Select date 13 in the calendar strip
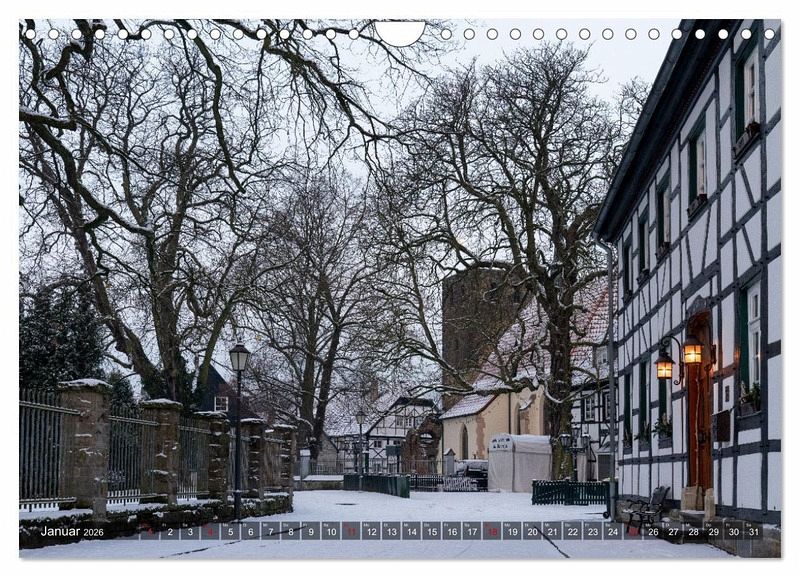 (x=391, y=531)
